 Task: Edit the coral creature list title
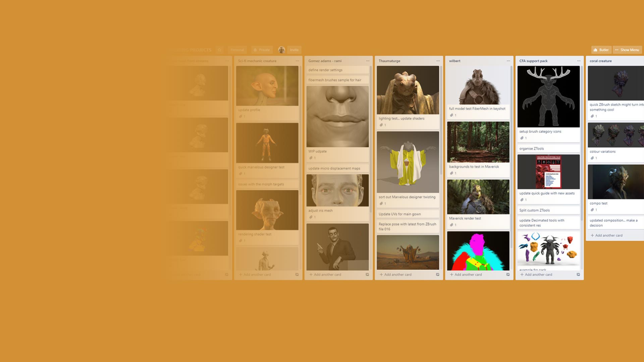click(600, 61)
